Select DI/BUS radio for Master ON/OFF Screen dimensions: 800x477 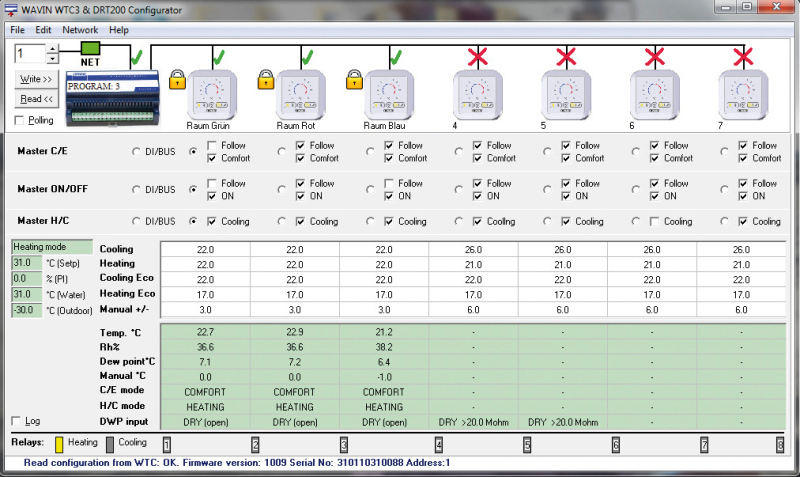136,189
